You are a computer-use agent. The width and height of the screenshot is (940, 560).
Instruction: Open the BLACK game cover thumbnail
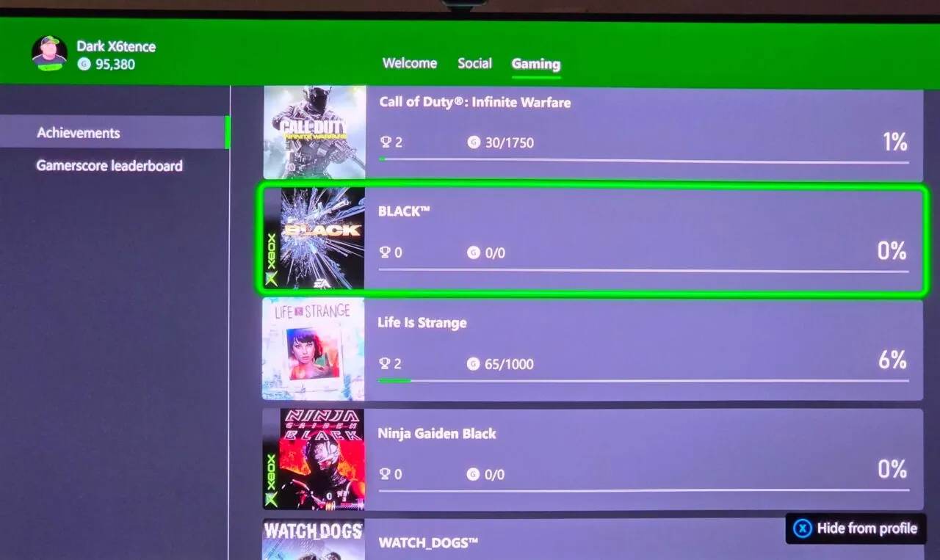pos(314,239)
